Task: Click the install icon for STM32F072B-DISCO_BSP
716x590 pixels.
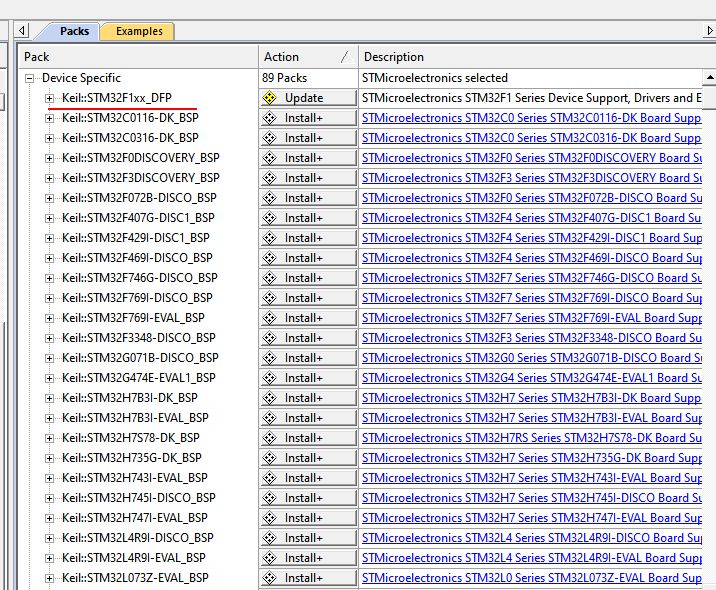Action: point(269,198)
